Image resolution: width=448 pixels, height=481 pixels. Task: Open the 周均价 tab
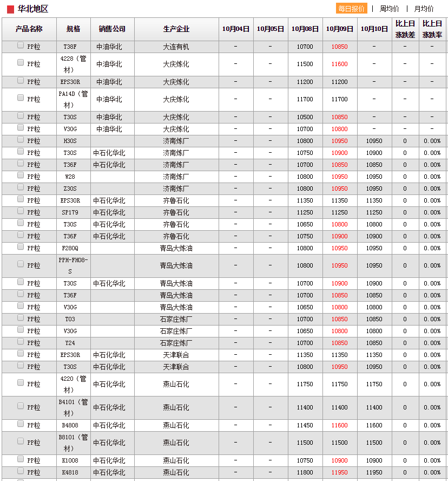pos(389,9)
